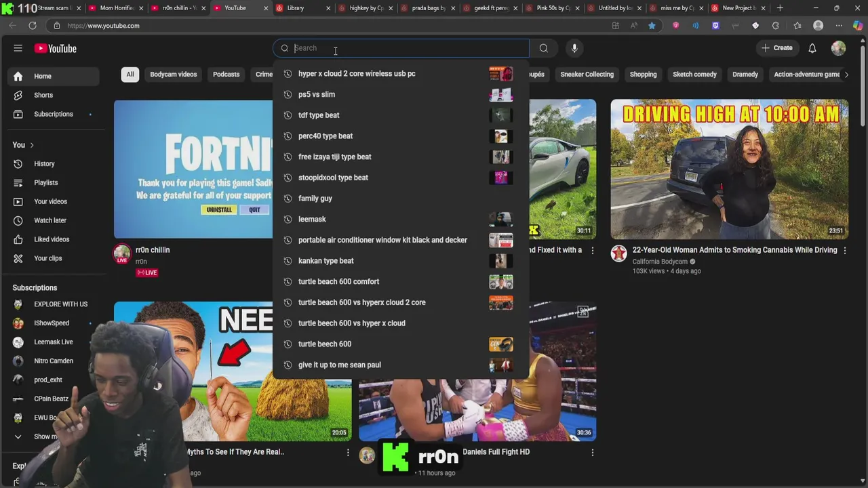This screenshot has height=488, width=868.
Task: Open browser extensions puzzle icon
Action: pyautogui.click(x=776, y=26)
